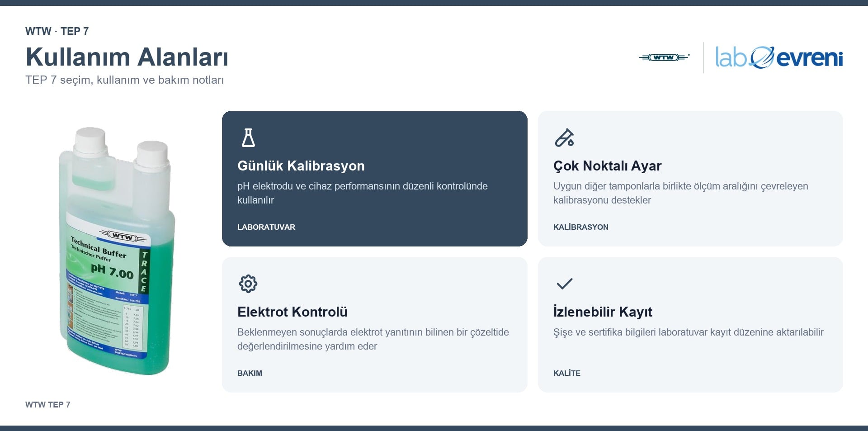Click the WTW logo in the header
The height and width of the screenshot is (431, 868).
[x=664, y=57]
